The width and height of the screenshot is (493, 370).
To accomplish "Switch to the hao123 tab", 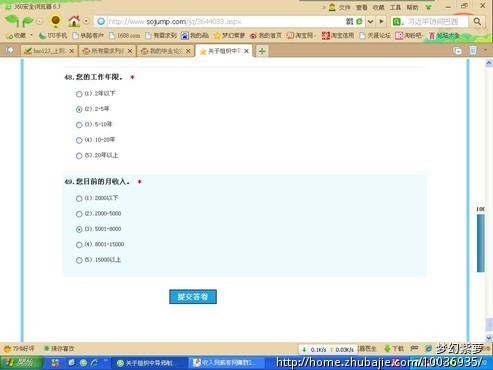I will pos(49,51).
